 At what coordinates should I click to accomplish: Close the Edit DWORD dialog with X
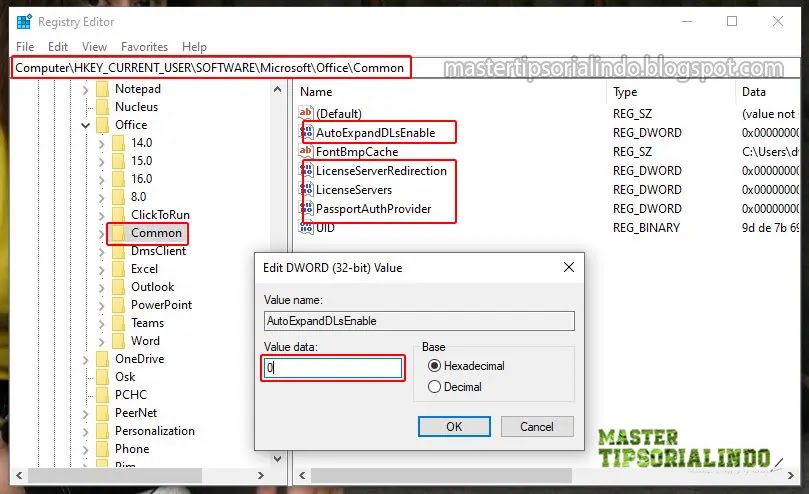pos(569,267)
